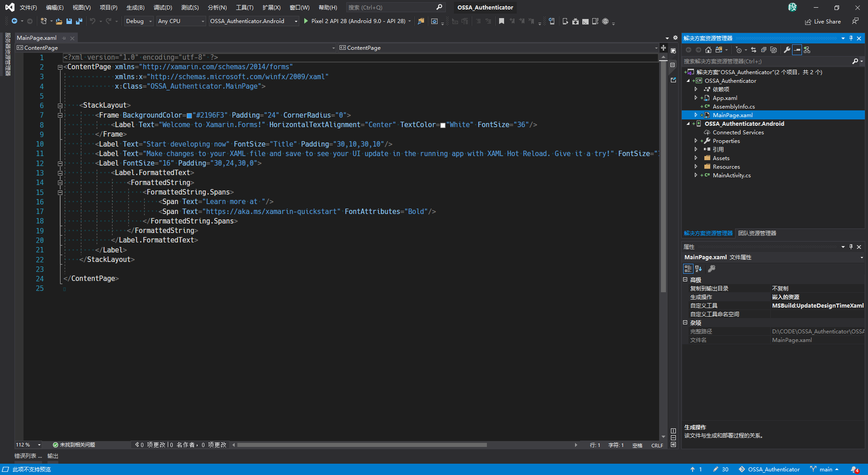Toggle a bookmark with the bookmark icon
The height and width of the screenshot is (475, 868).
[501, 21]
